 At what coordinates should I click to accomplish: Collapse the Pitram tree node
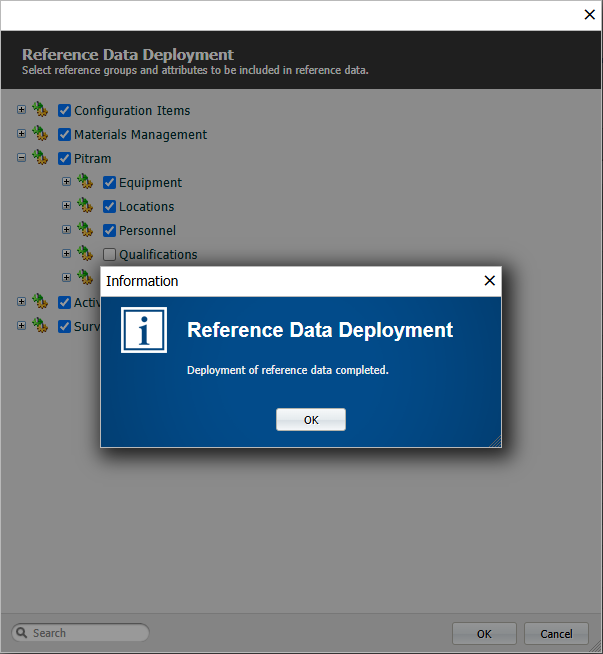tap(21, 158)
